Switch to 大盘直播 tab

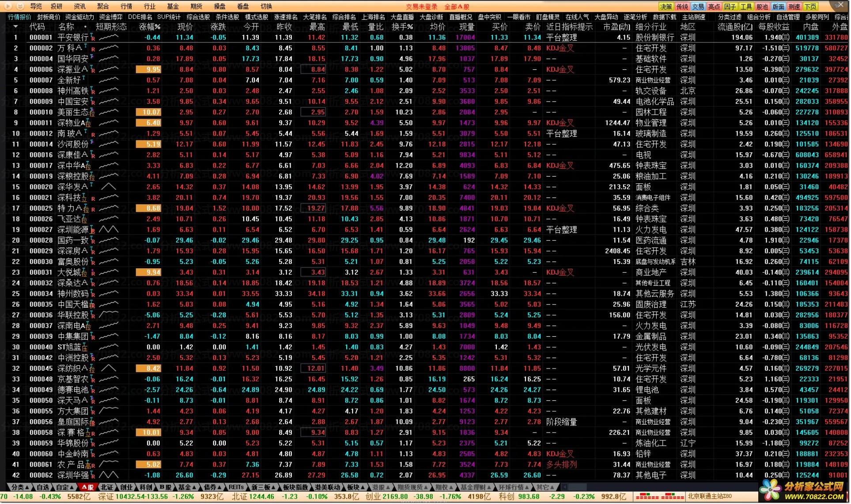402,17
